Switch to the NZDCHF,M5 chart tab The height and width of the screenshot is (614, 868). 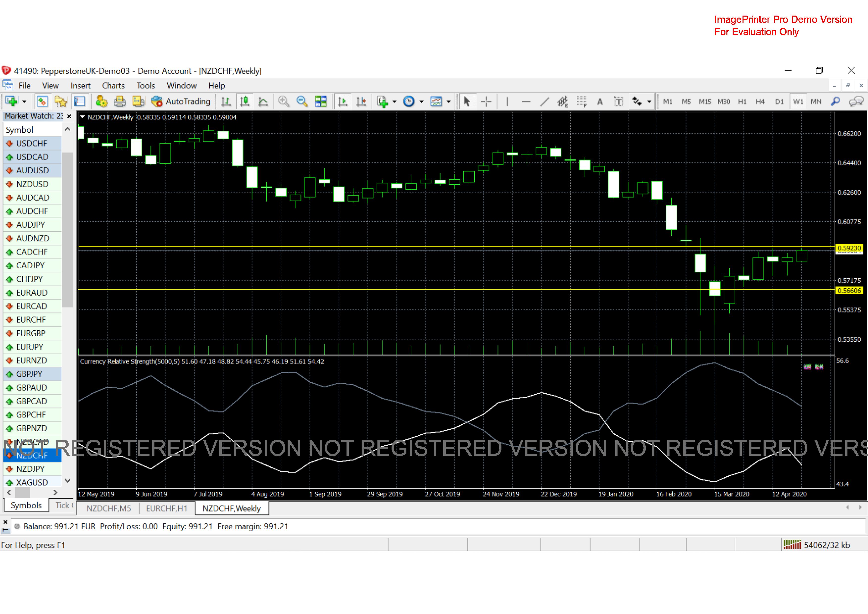109,509
